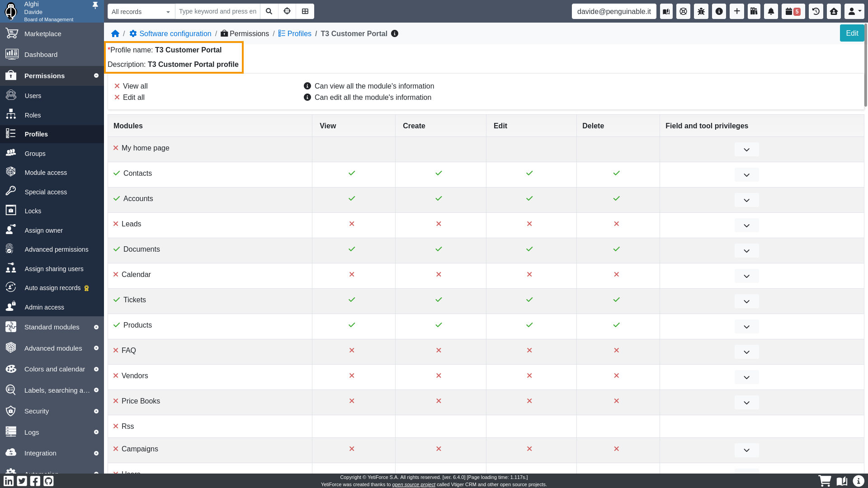Image resolution: width=868 pixels, height=488 pixels.
Task: Click the home breadcrumb icon
Action: (x=115, y=34)
